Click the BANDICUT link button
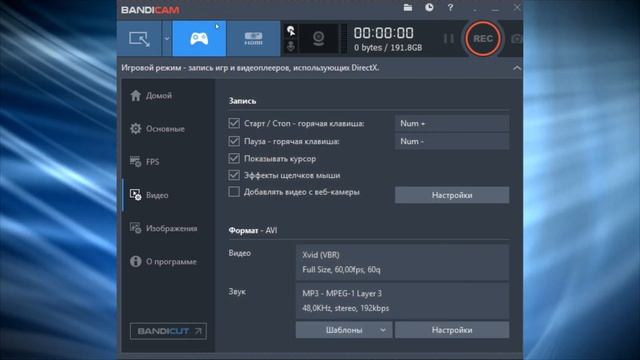The image size is (640, 360). coord(168,331)
